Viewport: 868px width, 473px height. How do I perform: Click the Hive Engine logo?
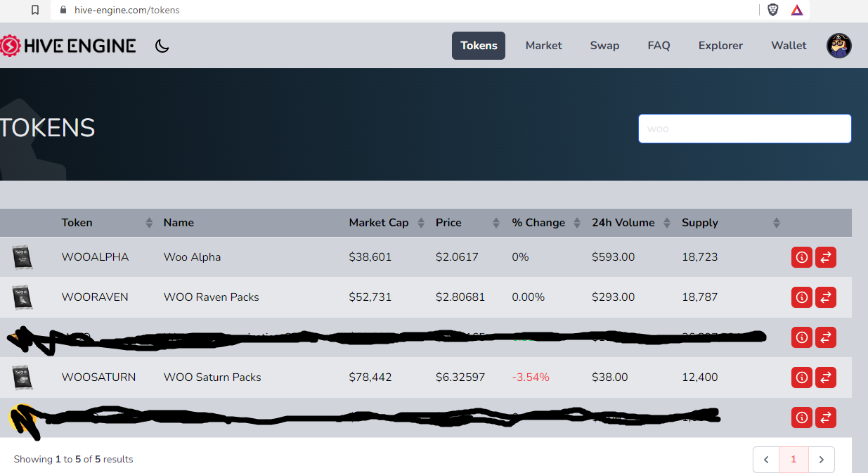tap(68, 46)
